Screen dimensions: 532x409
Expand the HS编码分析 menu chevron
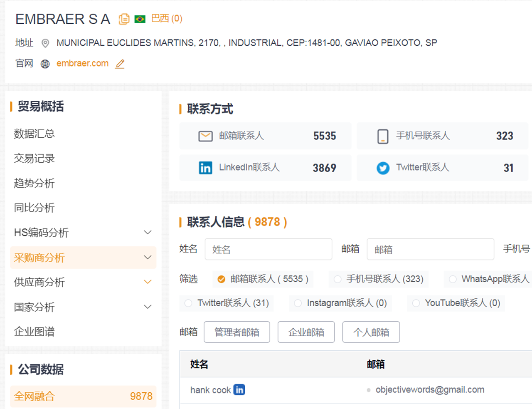point(148,232)
